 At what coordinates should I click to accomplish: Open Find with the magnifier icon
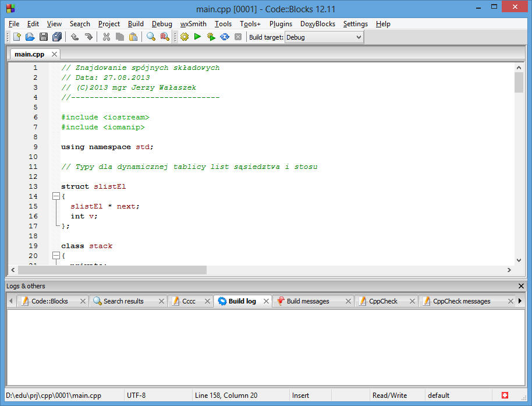point(151,37)
